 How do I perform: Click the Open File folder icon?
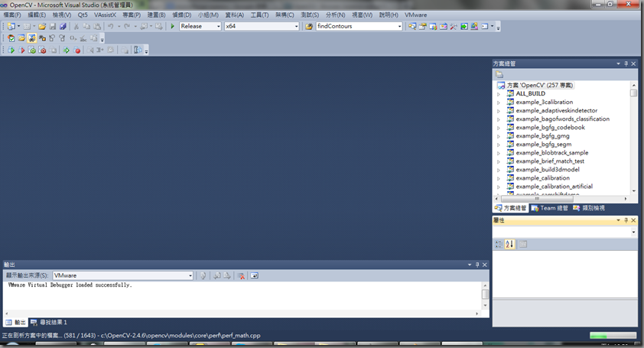[x=42, y=26]
